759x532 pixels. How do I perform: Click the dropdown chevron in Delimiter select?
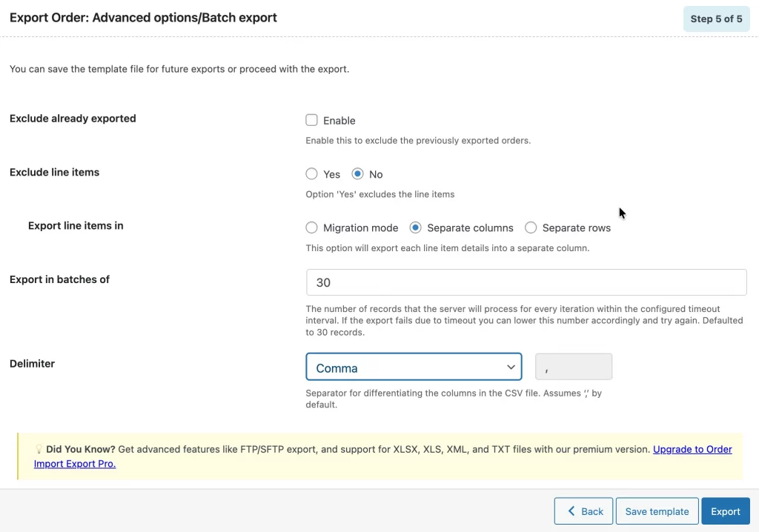[511, 368]
